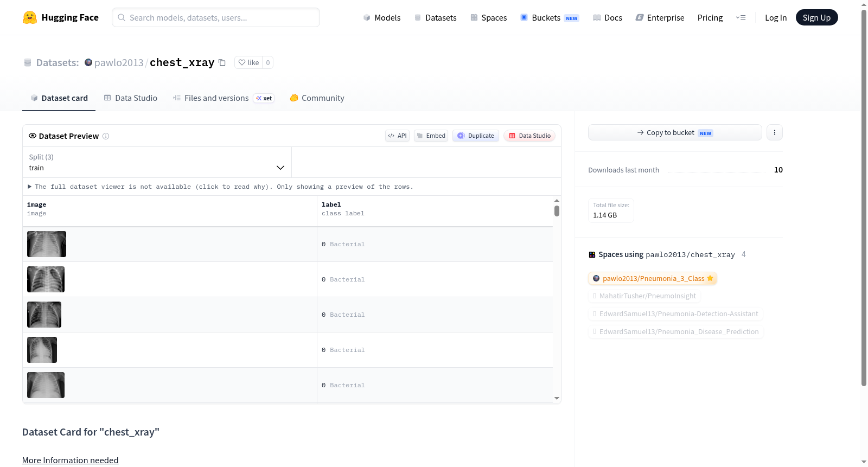
Task: Open Buckets in the top navigation
Action: tap(550, 17)
